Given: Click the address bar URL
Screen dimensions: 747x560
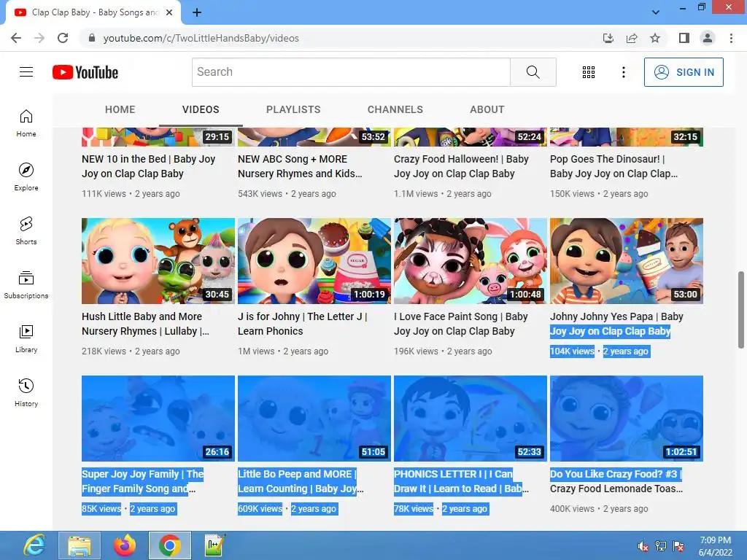Looking at the screenshot, I should (201, 38).
